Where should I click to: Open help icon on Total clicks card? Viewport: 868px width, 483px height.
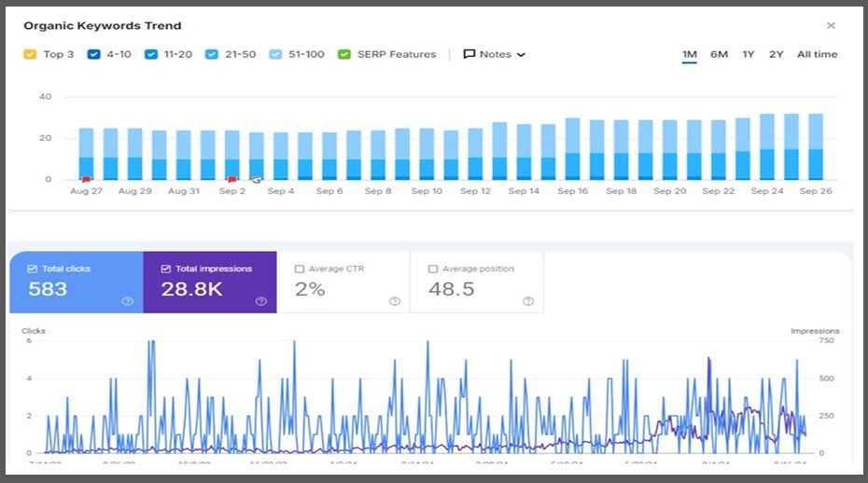coord(127,301)
